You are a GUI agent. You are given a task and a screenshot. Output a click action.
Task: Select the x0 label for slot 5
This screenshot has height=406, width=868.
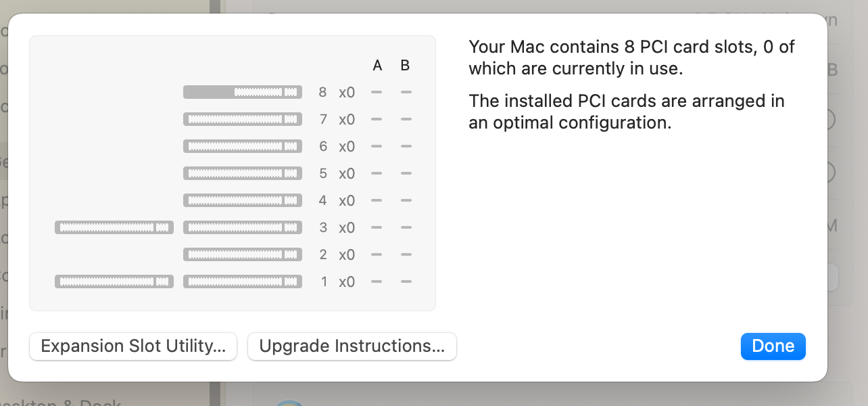click(347, 173)
